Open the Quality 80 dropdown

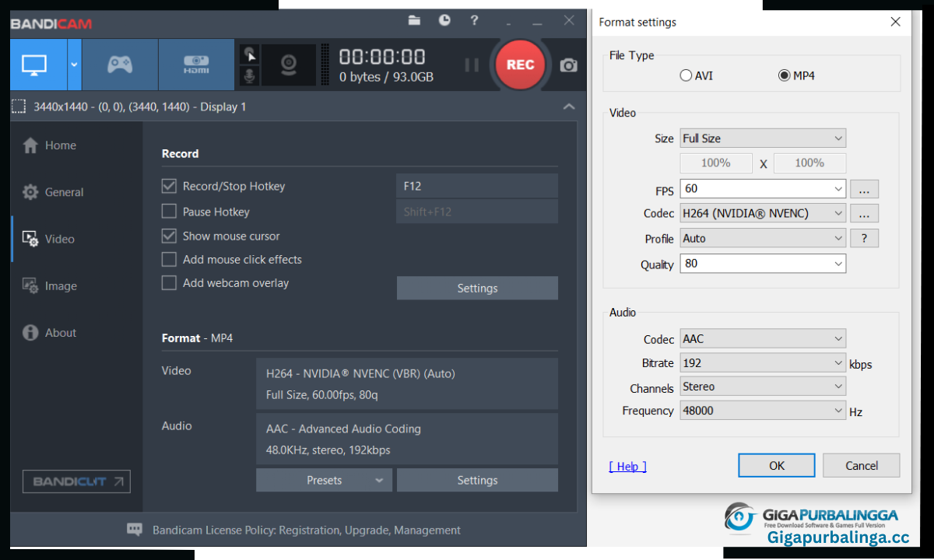[x=763, y=264]
